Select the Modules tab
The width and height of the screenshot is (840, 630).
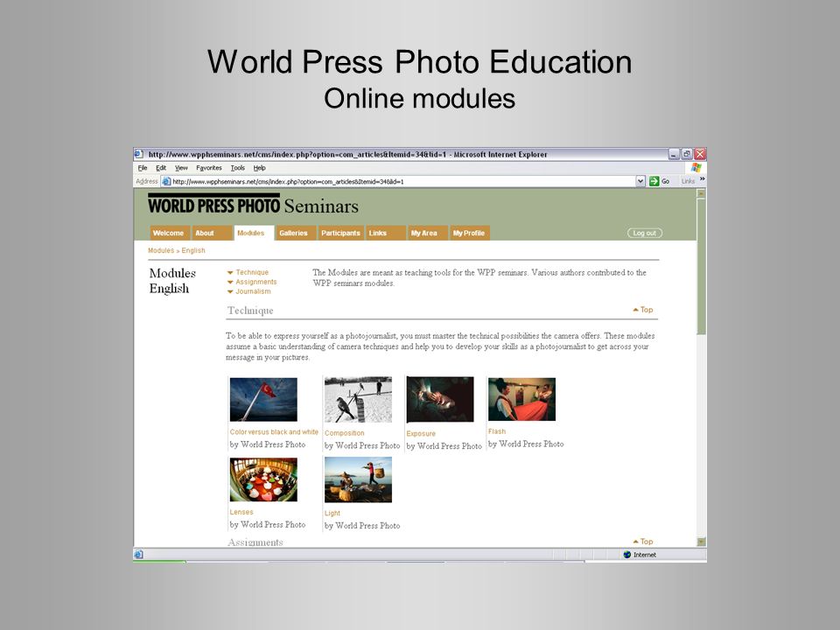pos(254,233)
